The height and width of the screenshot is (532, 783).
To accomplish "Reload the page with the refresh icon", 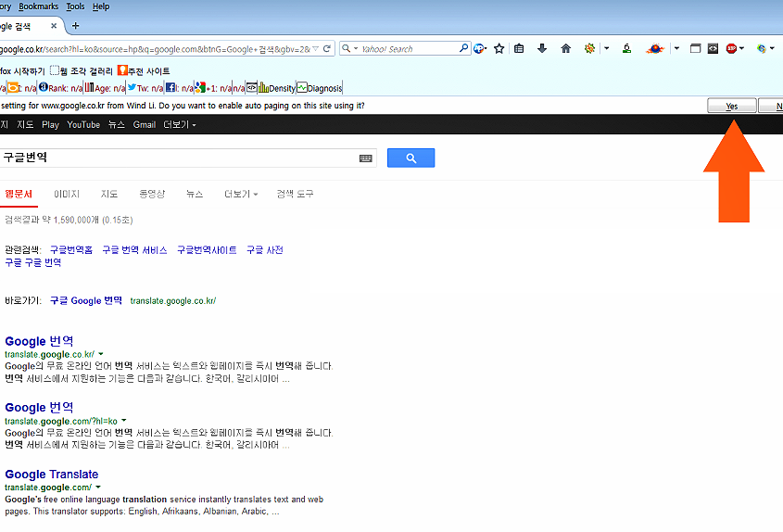I will click(x=326, y=48).
